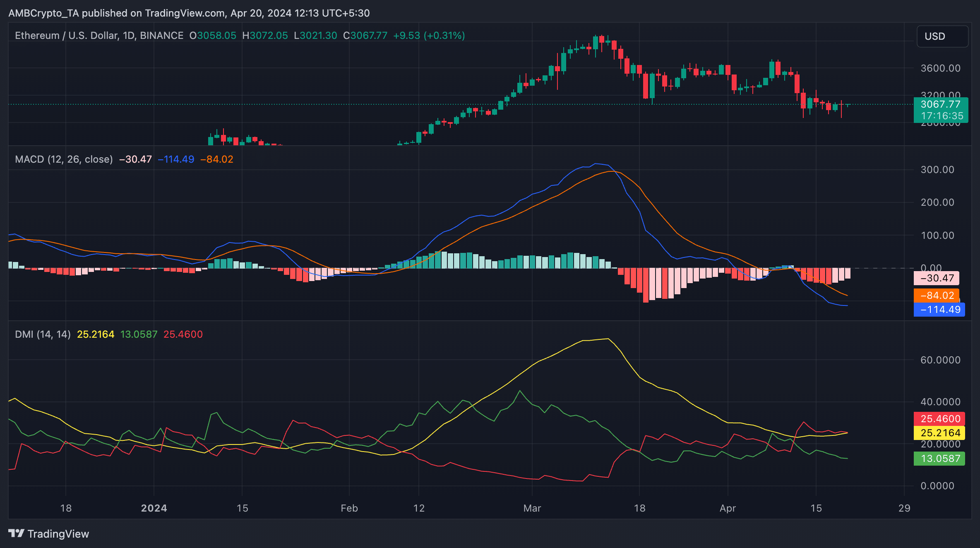Screen dimensions: 980x548
Task: Click the TradingView wordmark text
Action: tap(58, 534)
